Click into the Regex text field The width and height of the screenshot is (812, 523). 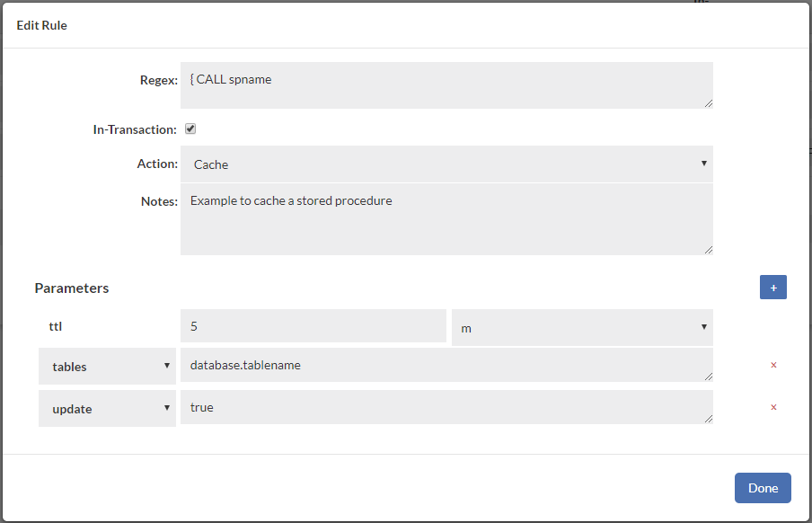coord(446,85)
